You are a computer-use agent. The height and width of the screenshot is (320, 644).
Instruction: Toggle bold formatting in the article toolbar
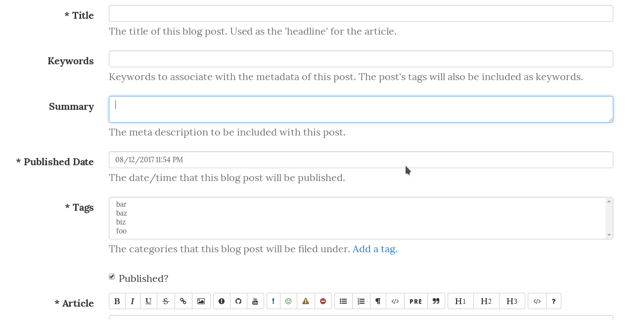117,301
